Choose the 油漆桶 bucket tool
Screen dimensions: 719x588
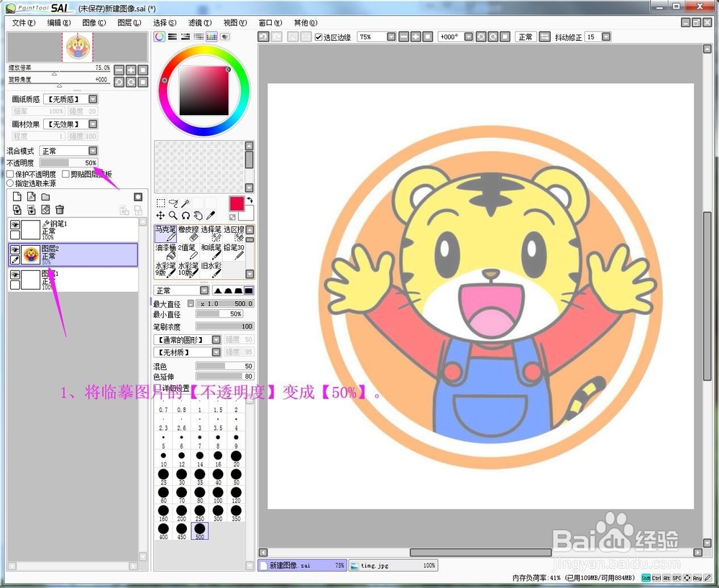(165, 252)
